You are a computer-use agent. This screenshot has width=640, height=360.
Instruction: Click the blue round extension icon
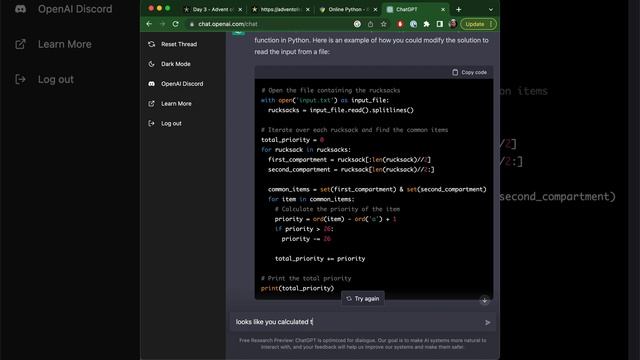tap(413, 24)
